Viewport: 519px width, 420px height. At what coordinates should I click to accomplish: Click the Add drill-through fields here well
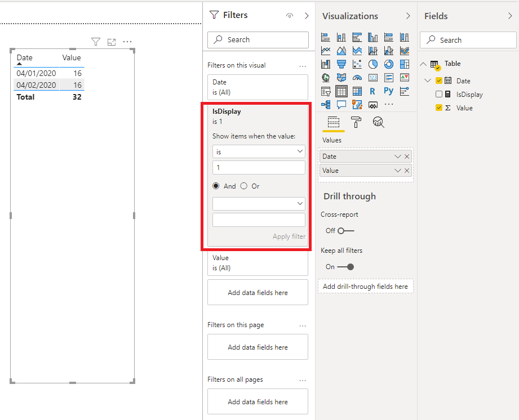(x=365, y=287)
